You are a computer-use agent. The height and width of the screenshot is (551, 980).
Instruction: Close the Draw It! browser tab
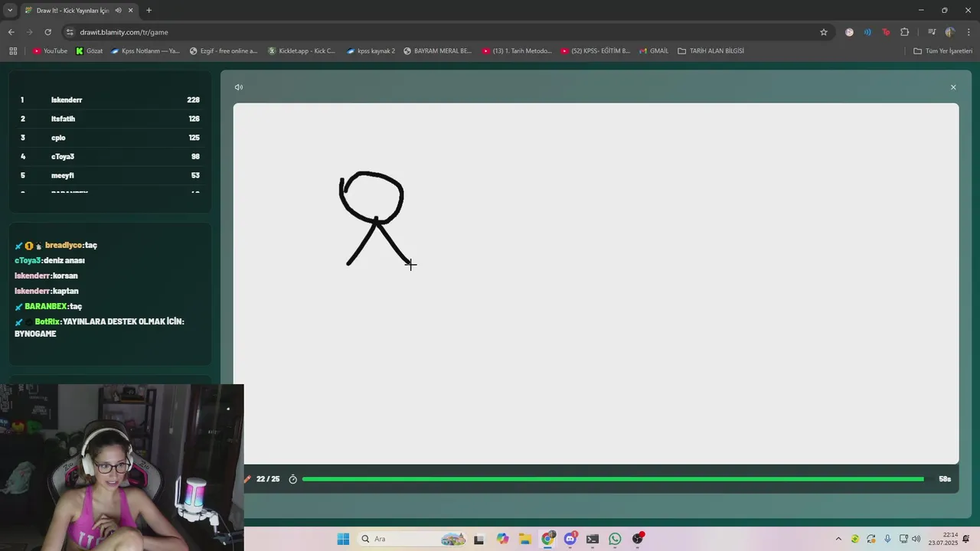coord(131,11)
